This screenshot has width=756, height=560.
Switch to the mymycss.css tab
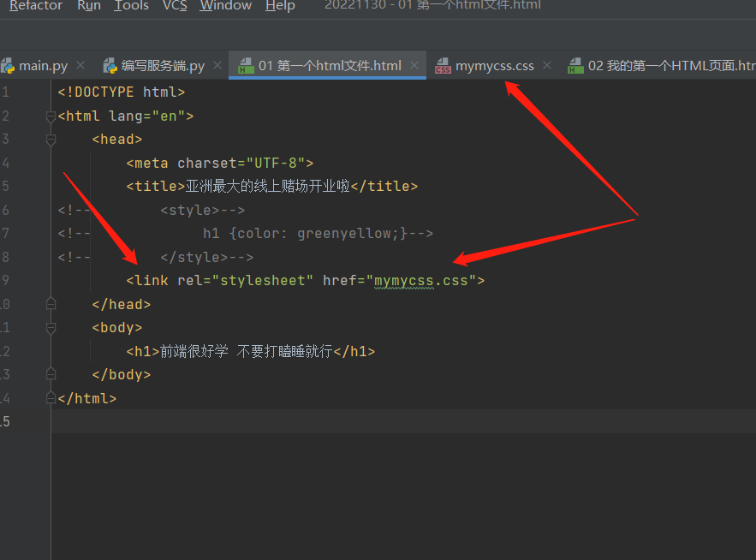click(x=495, y=66)
